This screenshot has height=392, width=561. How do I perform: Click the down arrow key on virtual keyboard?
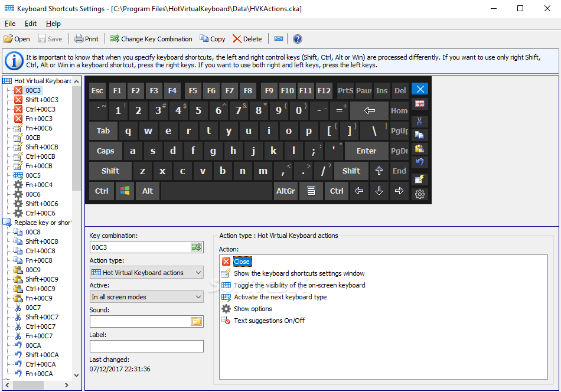[x=379, y=191]
